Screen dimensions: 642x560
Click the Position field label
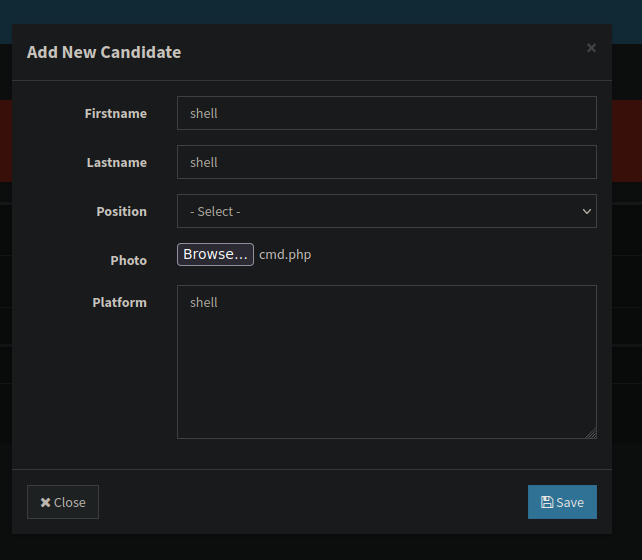[121, 211]
